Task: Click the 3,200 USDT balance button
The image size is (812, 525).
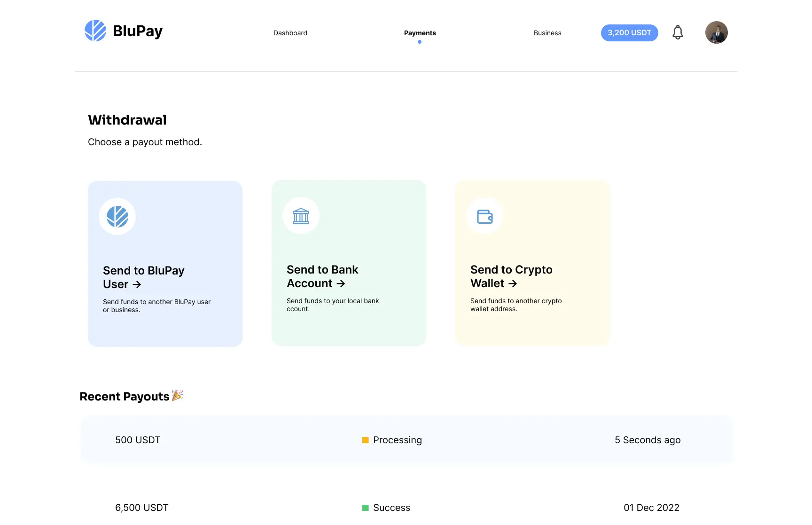Action: pos(630,33)
